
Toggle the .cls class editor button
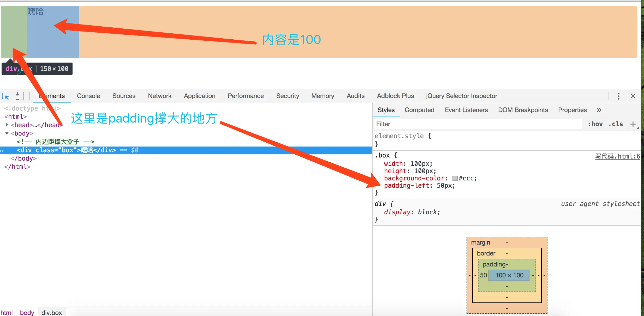616,124
